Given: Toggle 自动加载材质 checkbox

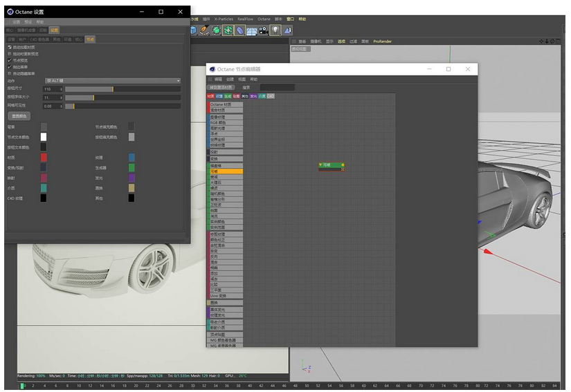Looking at the screenshot, I should tap(10, 47).
